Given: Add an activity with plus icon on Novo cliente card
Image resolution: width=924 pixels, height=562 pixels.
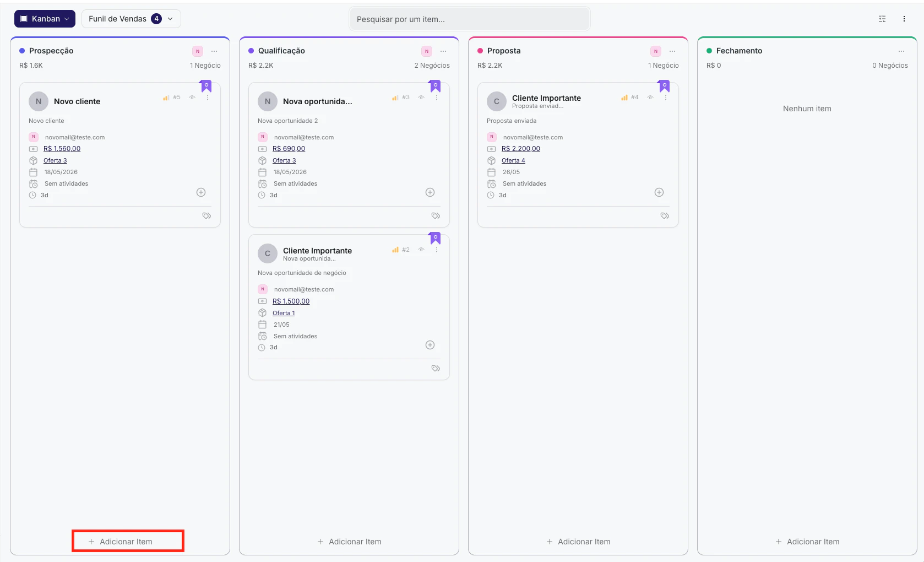Looking at the screenshot, I should click(201, 192).
